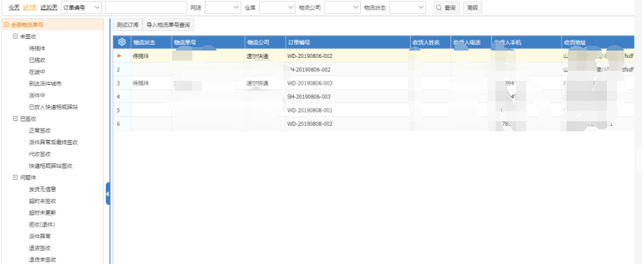644x264 pixels.
Task: Open the 网店 dropdown
Action: (x=223, y=7)
